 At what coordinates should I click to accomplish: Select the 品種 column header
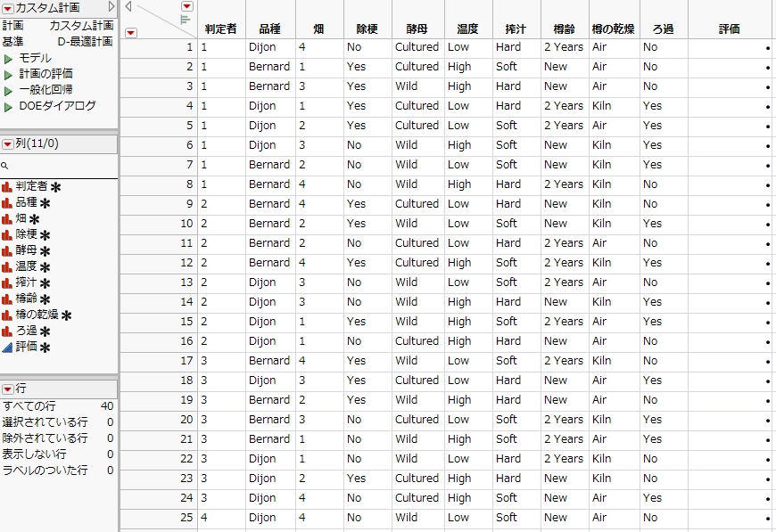tap(270, 29)
